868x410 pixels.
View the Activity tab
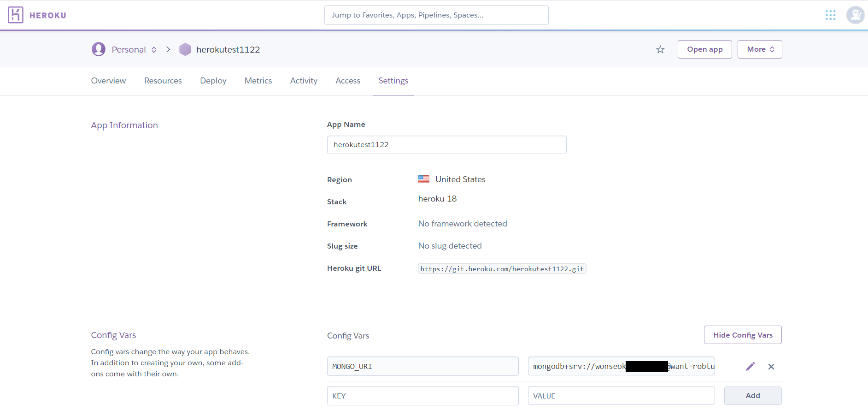click(304, 81)
